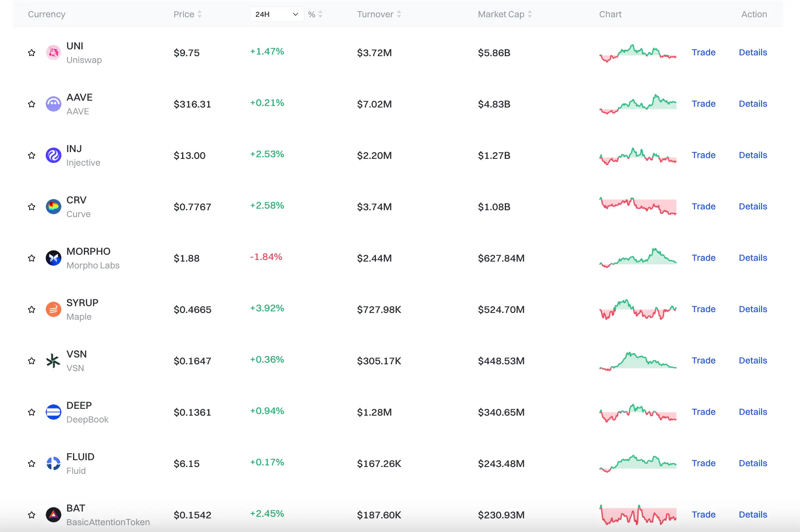Screen dimensions: 800x532
Task: Click Trade in the CRV row
Action: pos(703,207)
